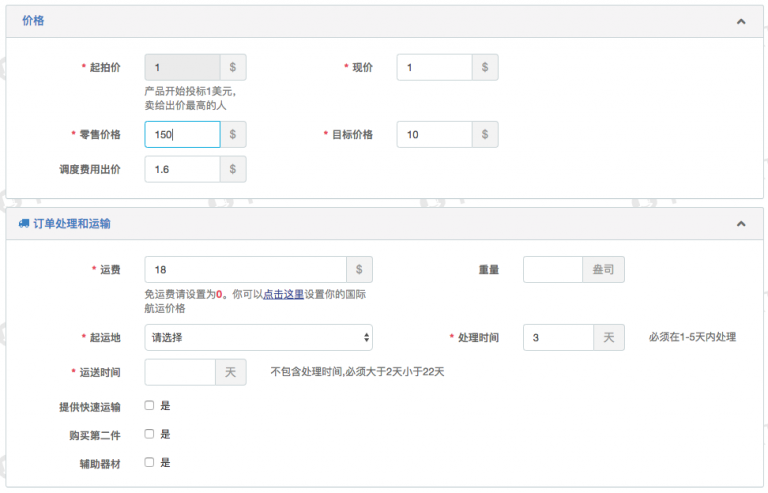Focus the 目标价格 input field
This screenshot has width=768, height=493.
(434, 135)
